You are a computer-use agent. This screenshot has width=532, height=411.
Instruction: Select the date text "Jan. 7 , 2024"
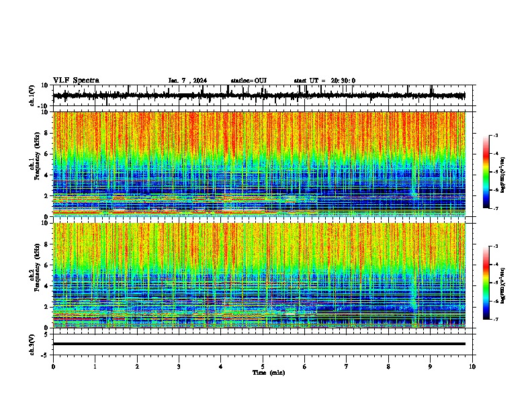pos(187,81)
